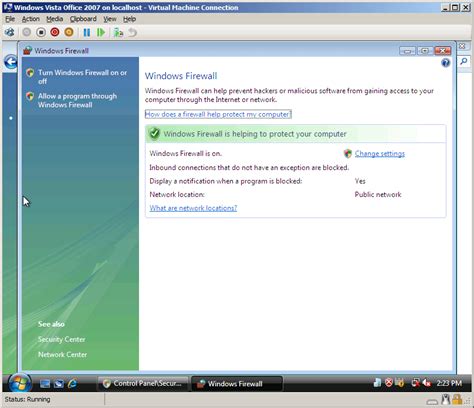
Task: Click the Windows Sidebar tray icon
Action: 377,383
